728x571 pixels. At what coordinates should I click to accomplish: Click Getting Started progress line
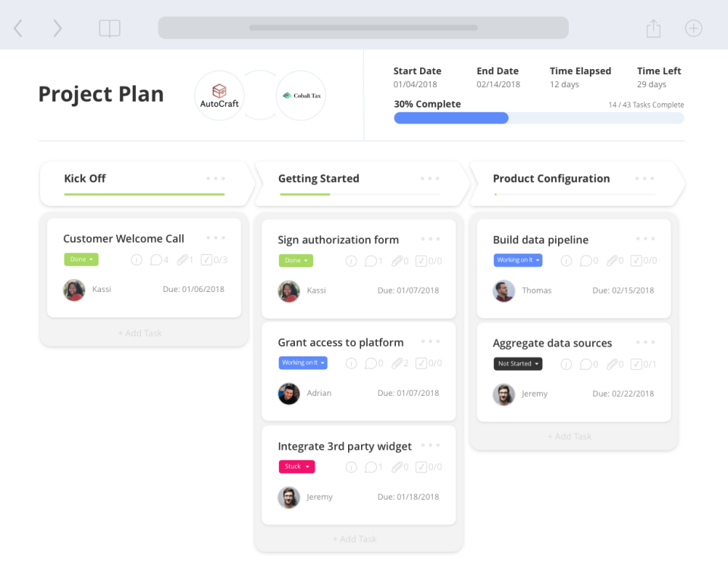pyautogui.click(x=359, y=194)
